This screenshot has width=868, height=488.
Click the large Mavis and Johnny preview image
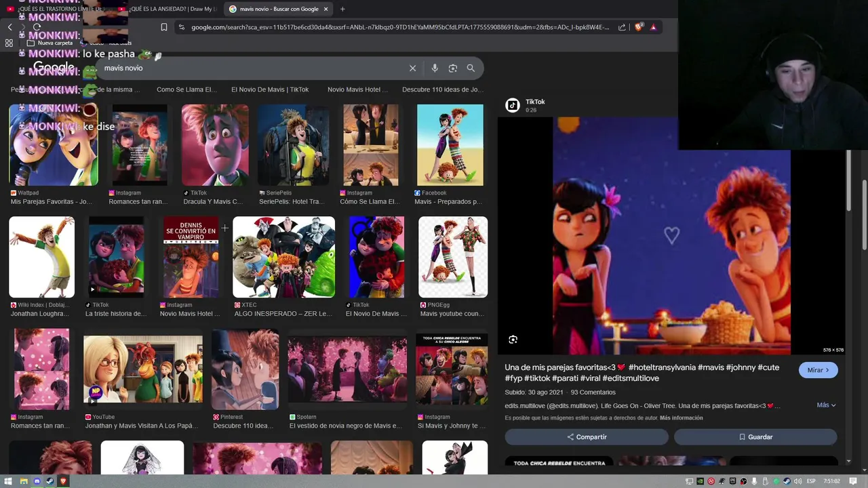click(x=671, y=235)
